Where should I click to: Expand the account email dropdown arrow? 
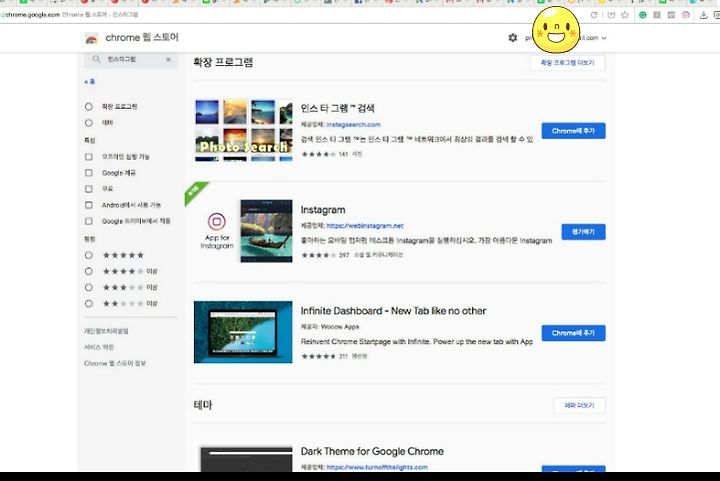click(604, 38)
